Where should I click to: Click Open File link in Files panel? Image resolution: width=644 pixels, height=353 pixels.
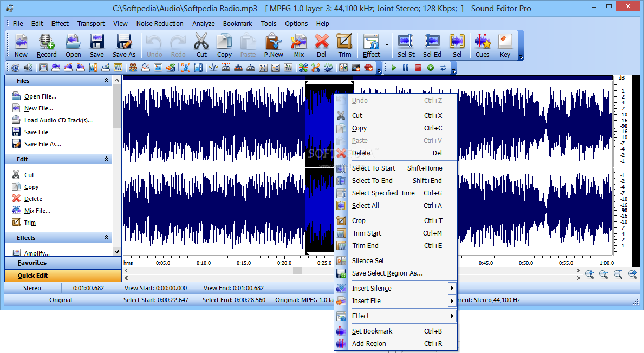click(x=40, y=96)
